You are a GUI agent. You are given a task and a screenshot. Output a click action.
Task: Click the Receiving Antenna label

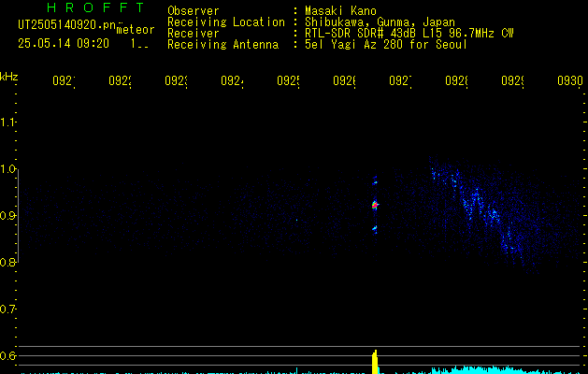222,45
